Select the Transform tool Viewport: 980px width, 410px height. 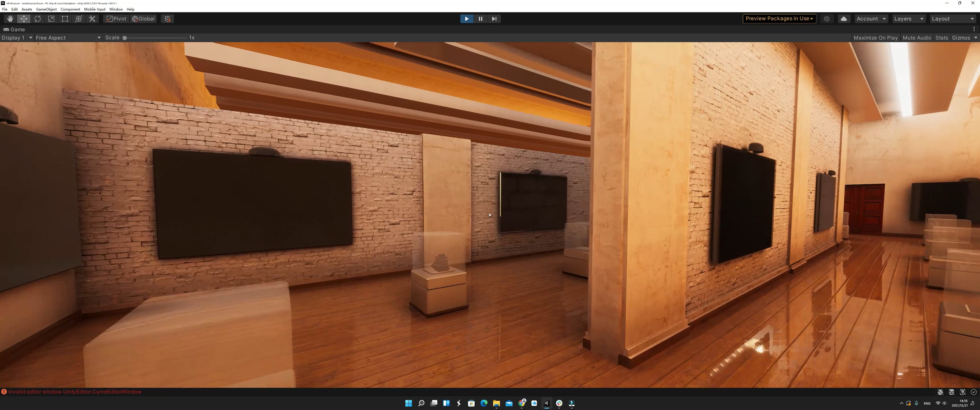click(x=79, y=19)
